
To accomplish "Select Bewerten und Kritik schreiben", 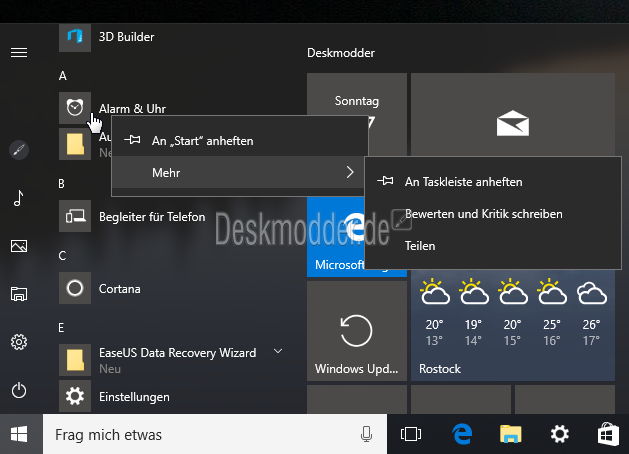I will click(483, 214).
